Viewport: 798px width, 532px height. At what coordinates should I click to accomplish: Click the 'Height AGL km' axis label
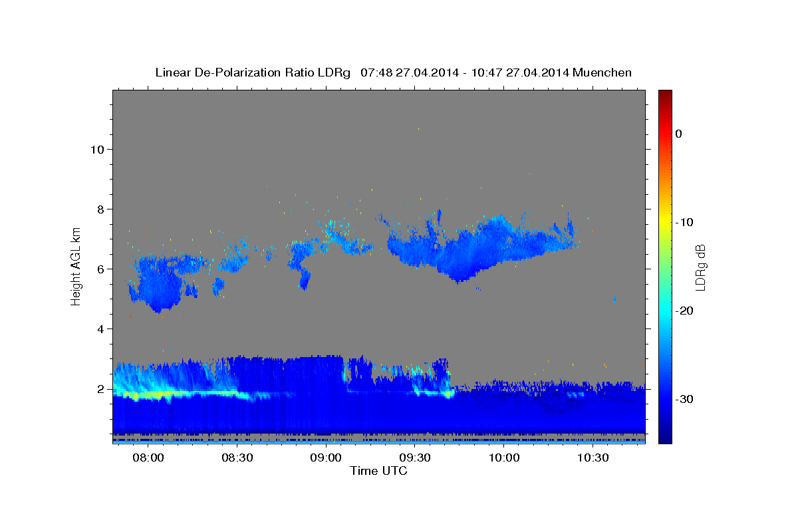point(76,265)
